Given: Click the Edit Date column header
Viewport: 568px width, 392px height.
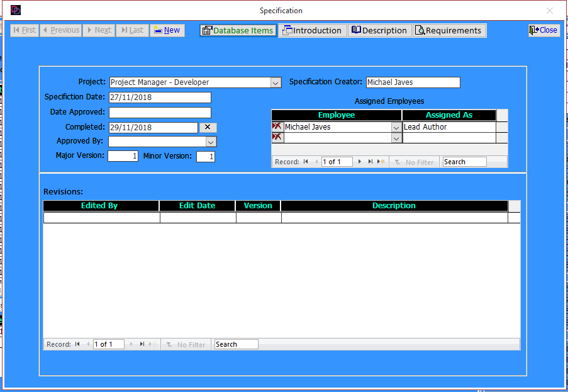Looking at the screenshot, I should point(198,206).
